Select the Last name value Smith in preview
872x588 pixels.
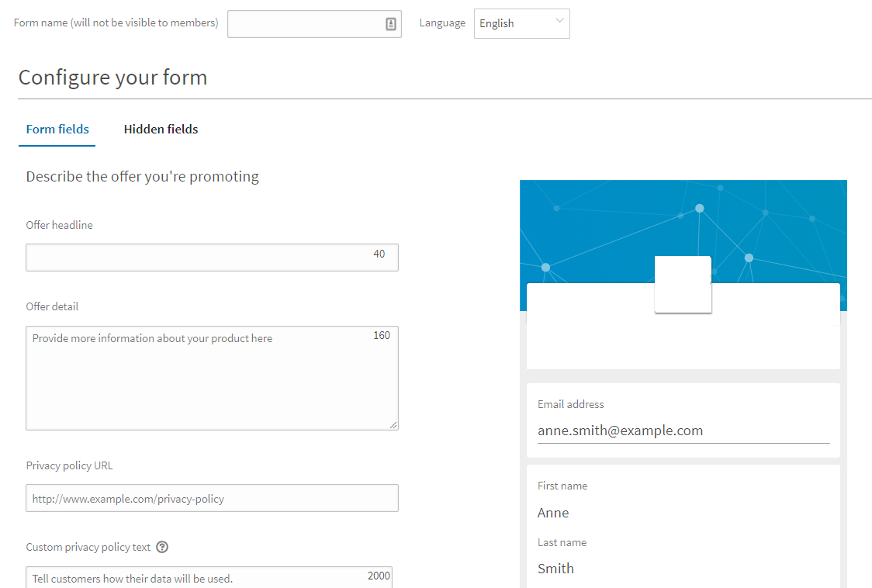click(x=555, y=569)
